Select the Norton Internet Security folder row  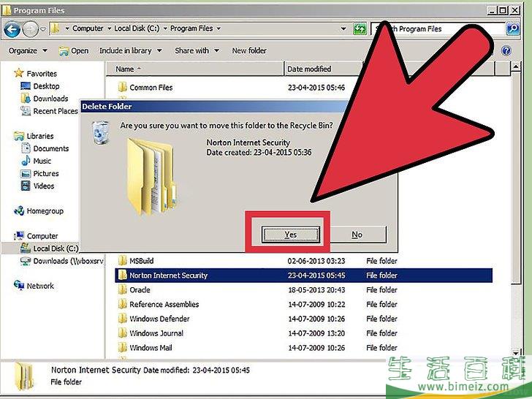point(304,275)
